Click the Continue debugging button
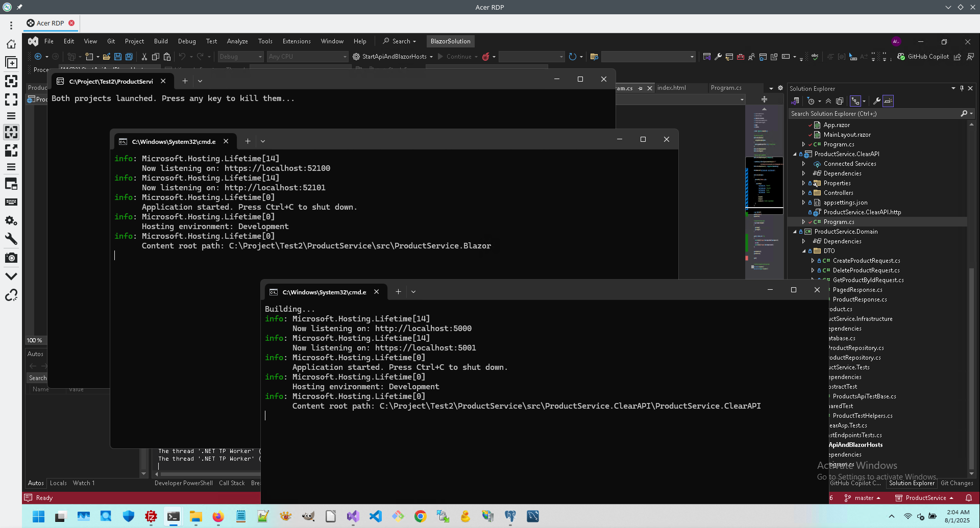This screenshot has width=980, height=528. click(454, 57)
